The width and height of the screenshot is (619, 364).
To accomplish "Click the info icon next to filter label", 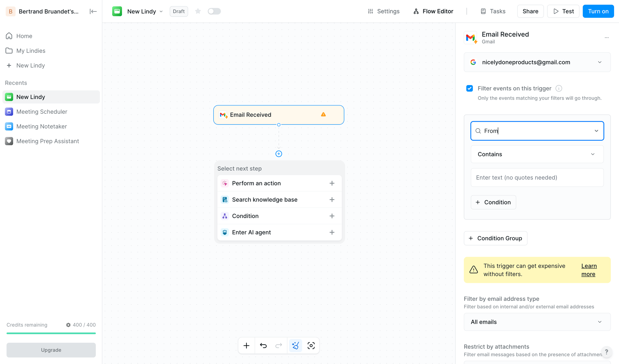I will pos(559,88).
